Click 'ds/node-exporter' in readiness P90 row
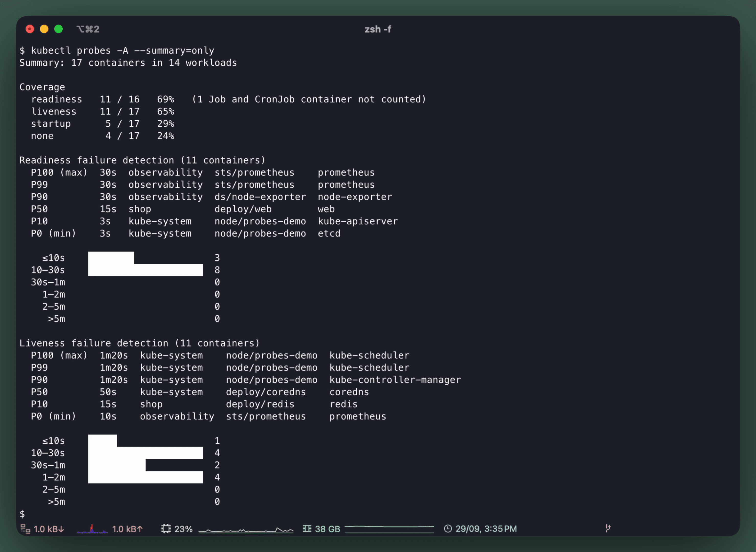The width and height of the screenshot is (756, 552). [x=260, y=197]
